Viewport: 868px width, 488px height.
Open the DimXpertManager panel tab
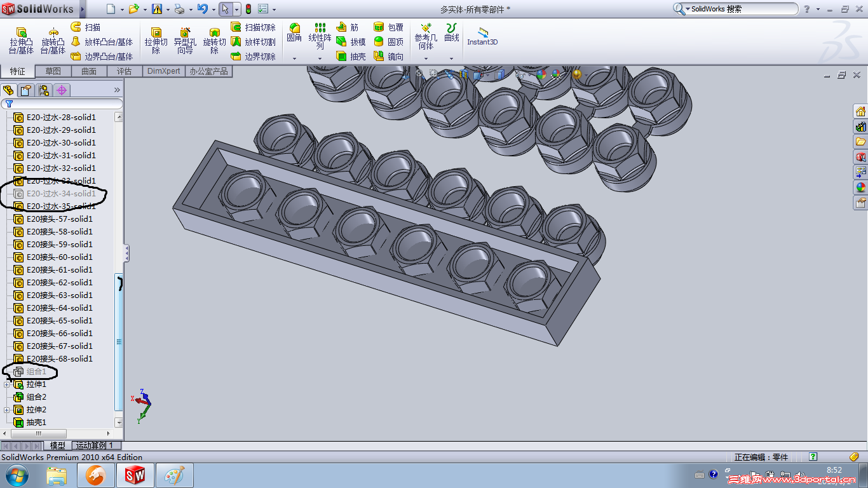(x=62, y=90)
